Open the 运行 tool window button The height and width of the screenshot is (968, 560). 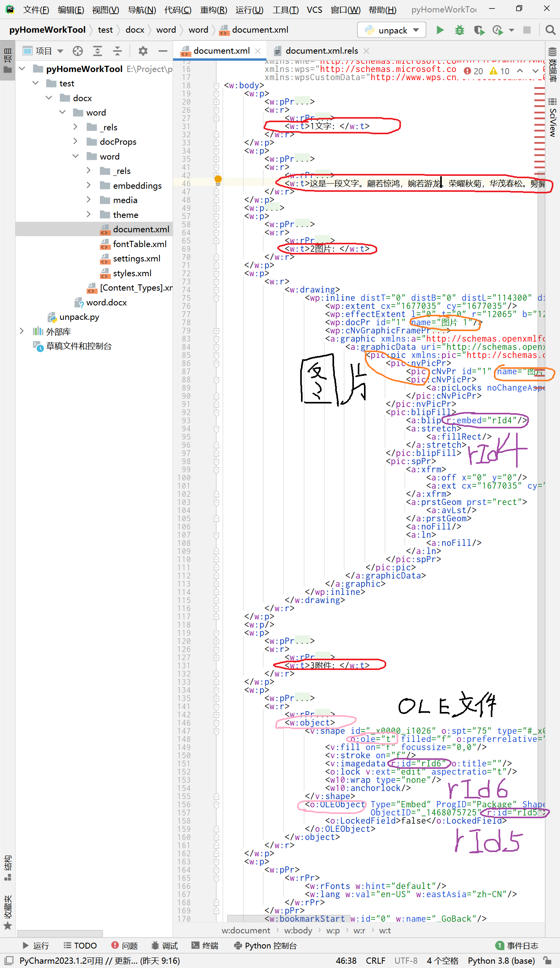[x=36, y=946]
